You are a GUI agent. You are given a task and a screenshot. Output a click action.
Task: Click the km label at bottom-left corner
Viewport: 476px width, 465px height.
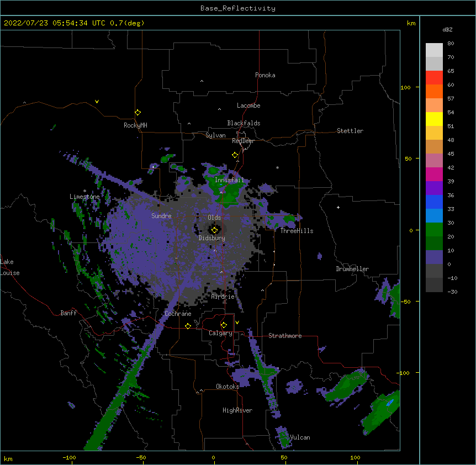pyautogui.click(x=8, y=458)
